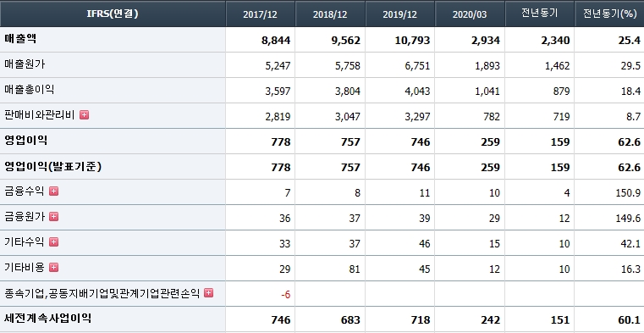Select the 2020/03 column header
This screenshot has height=333, width=644.
pos(470,14)
